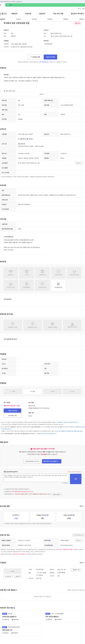The width and height of the screenshot is (85, 644).
Task: Click the 식사제공(1식) benefit icon
Action: coord(58,285)
